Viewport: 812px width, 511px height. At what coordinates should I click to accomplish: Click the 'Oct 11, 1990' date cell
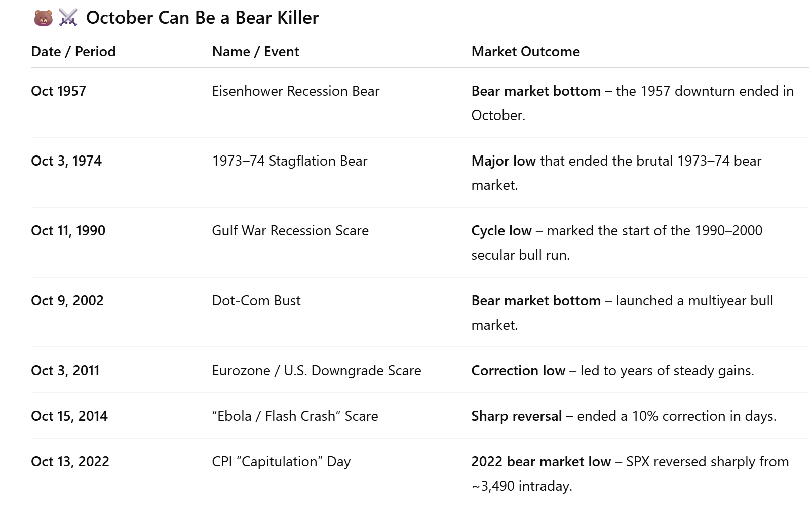68,230
